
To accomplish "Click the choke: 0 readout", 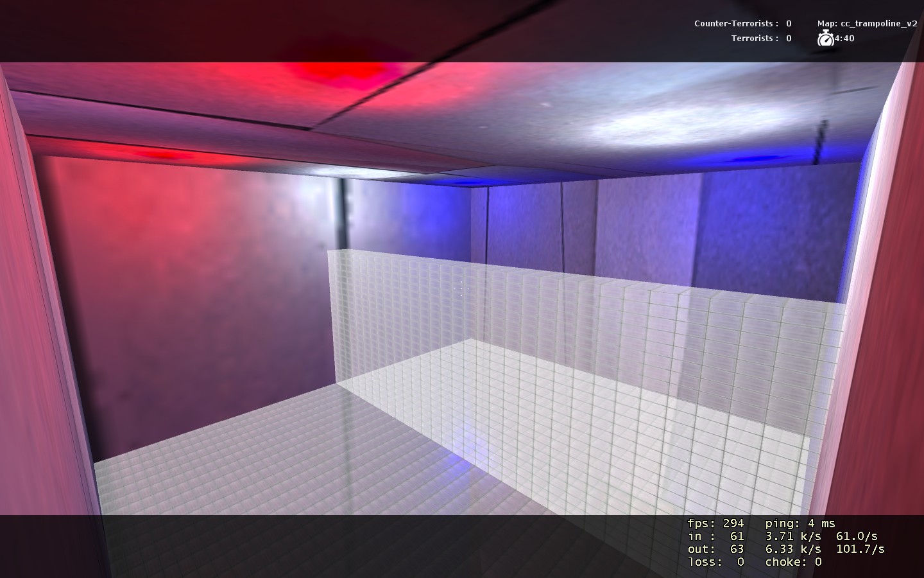I will pyautogui.click(x=793, y=562).
